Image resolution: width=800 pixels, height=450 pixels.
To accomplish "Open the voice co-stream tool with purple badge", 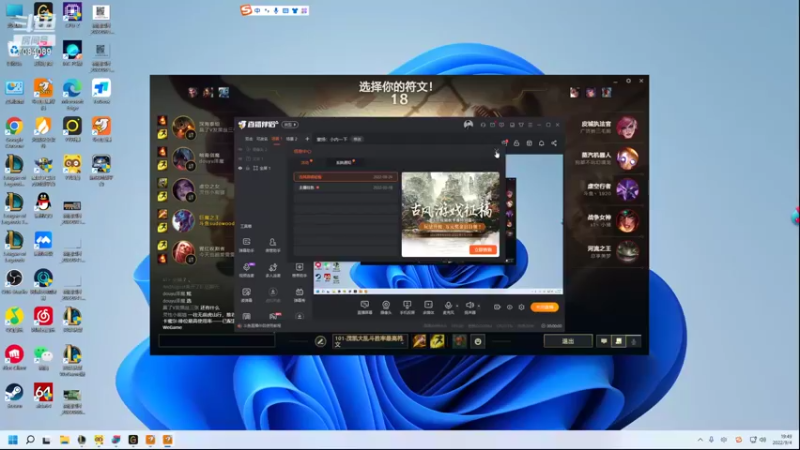I will click(x=247, y=269).
